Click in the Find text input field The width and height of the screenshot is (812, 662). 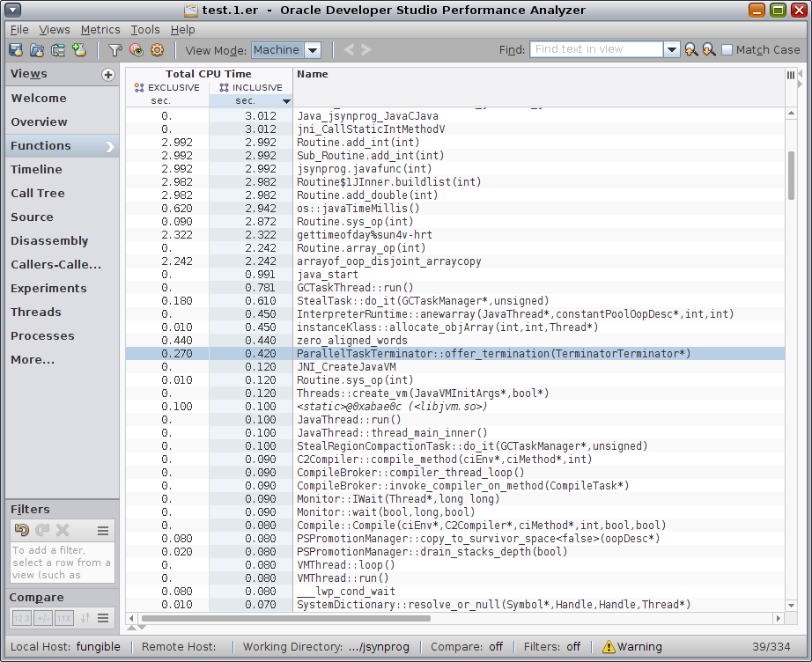[596, 49]
